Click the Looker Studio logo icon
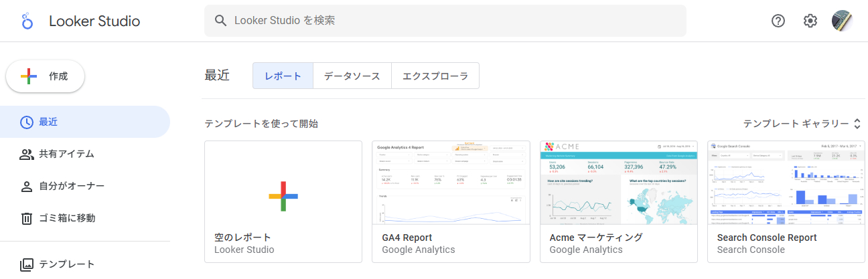The height and width of the screenshot is (279, 868). click(x=27, y=21)
